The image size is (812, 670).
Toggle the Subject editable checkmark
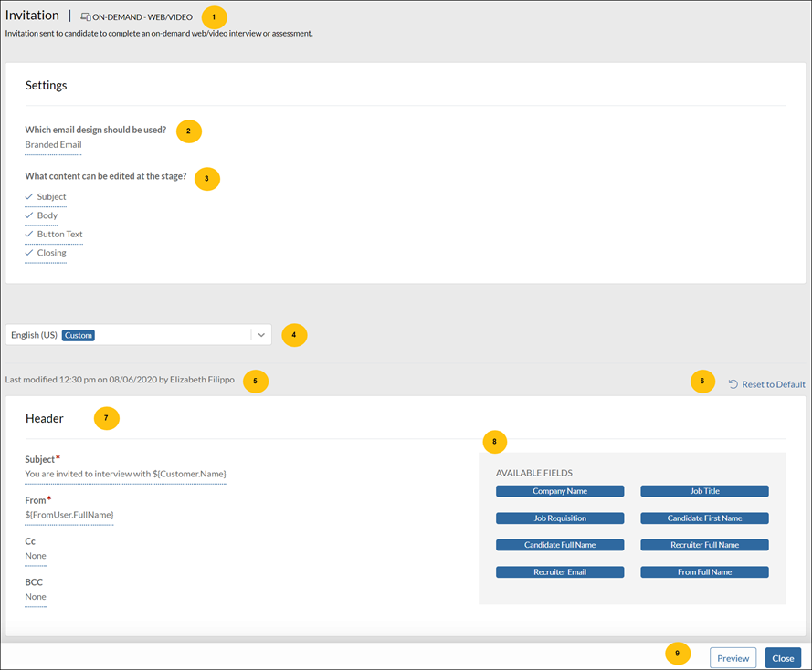(30, 197)
